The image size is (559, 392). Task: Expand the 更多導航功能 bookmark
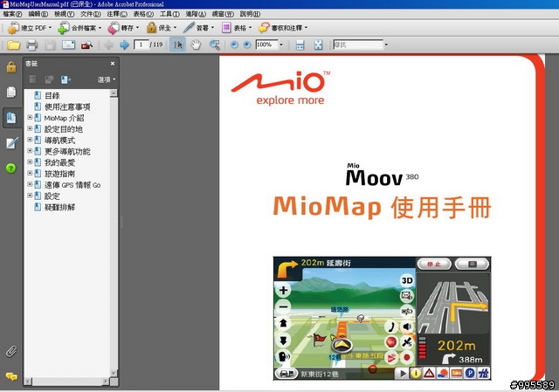coord(30,151)
